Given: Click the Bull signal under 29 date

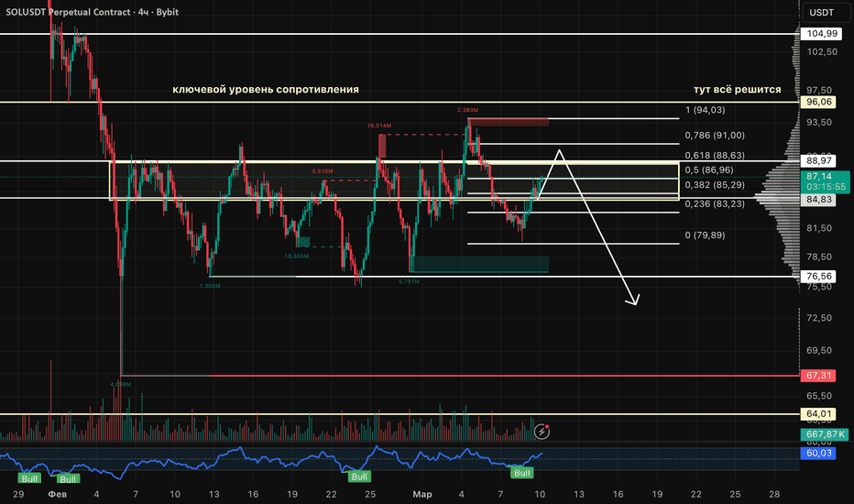Looking at the screenshot, I should tap(29, 478).
